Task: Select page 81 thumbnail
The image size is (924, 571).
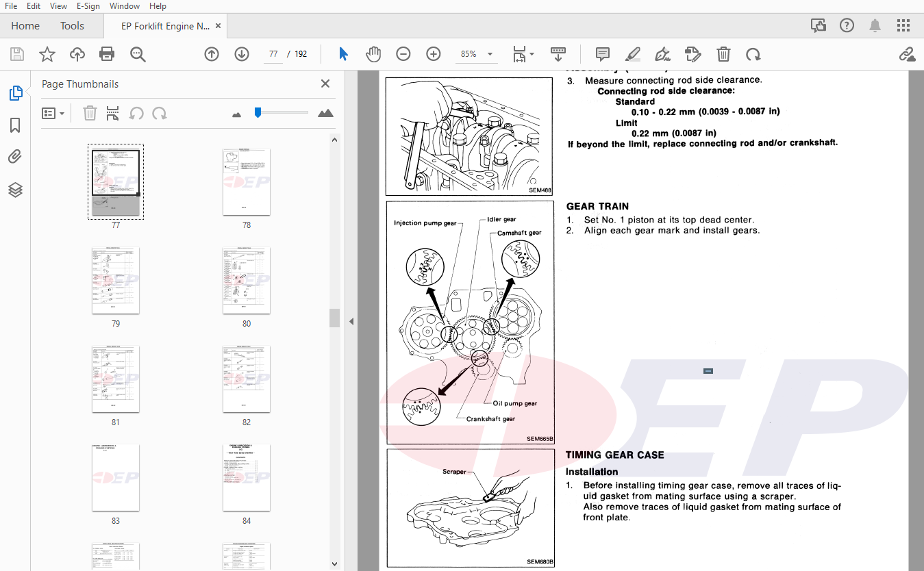Action: (116, 379)
